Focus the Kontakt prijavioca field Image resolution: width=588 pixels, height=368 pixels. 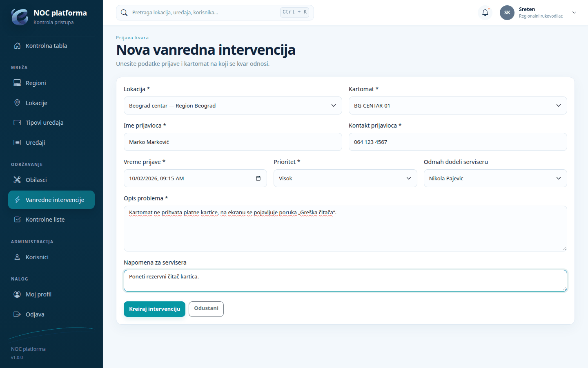click(x=458, y=142)
